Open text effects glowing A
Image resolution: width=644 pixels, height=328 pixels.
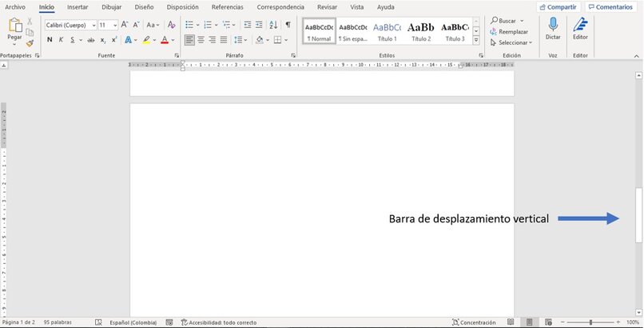[128, 40]
